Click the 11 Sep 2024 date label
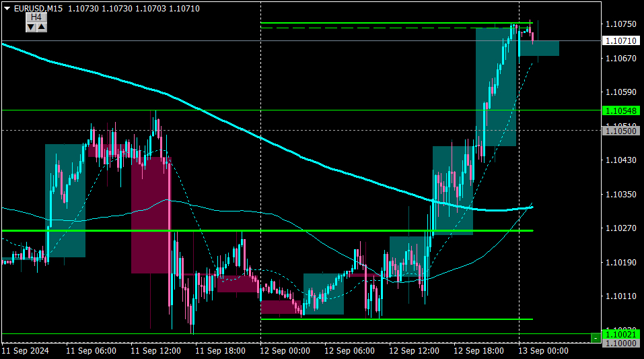This screenshot has height=359, width=644. click(x=25, y=351)
